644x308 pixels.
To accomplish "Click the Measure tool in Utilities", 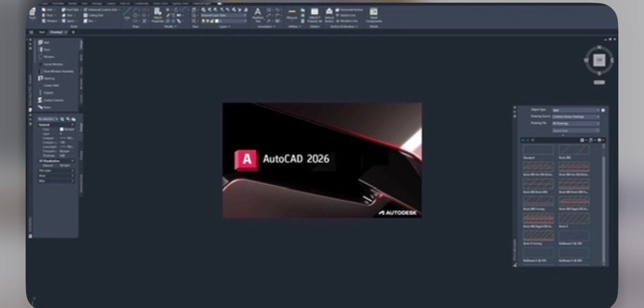I will tap(292, 14).
